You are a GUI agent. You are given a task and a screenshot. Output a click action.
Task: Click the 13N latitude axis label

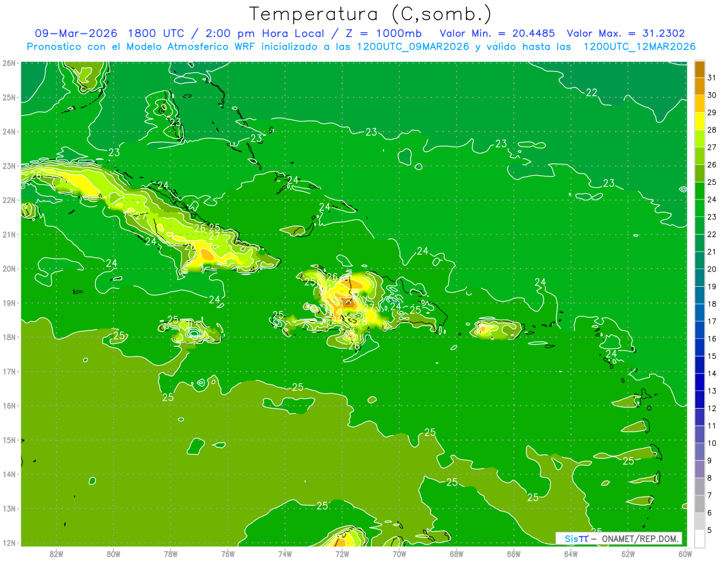point(9,509)
